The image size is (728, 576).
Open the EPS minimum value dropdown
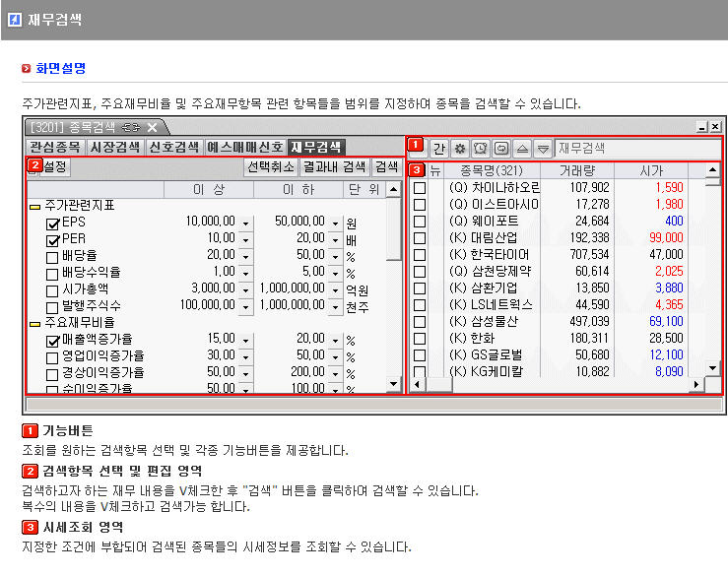[245, 223]
